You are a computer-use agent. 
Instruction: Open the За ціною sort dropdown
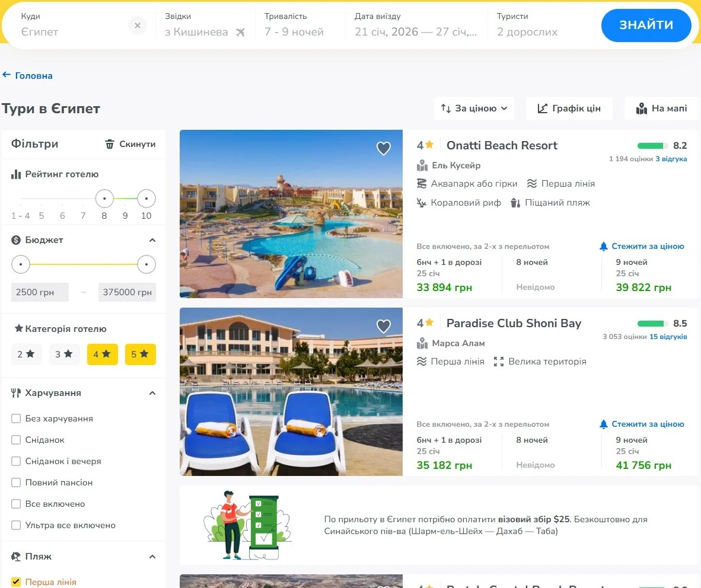474,108
